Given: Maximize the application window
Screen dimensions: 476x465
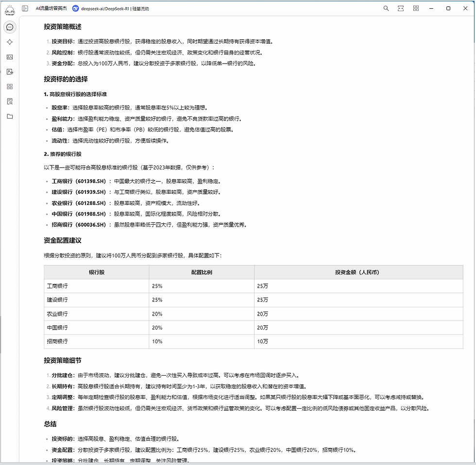Looking at the screenshot, I should (448, 8).
